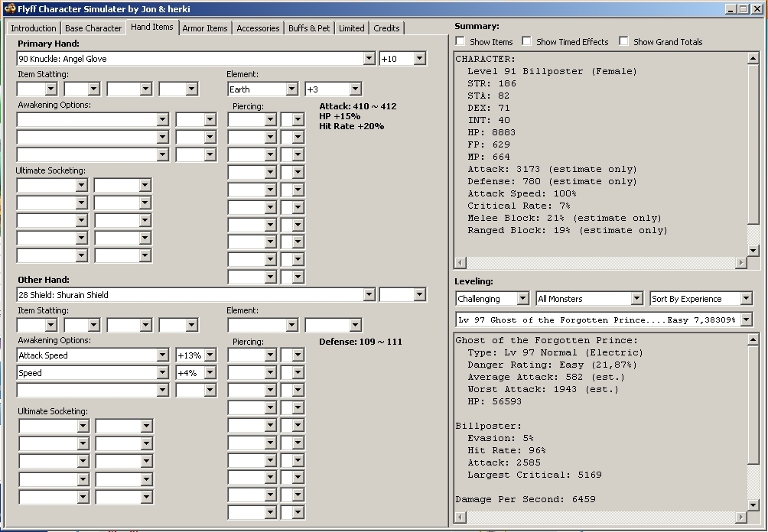Open the Primary Hand weapon dropdown (Angel Glove)
This screenshot has width=768, height=532.
(369, 59)
